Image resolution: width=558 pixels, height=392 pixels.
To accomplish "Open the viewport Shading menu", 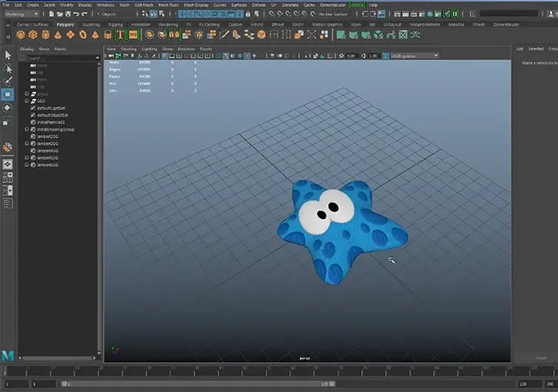I will (x=127, y=48).
